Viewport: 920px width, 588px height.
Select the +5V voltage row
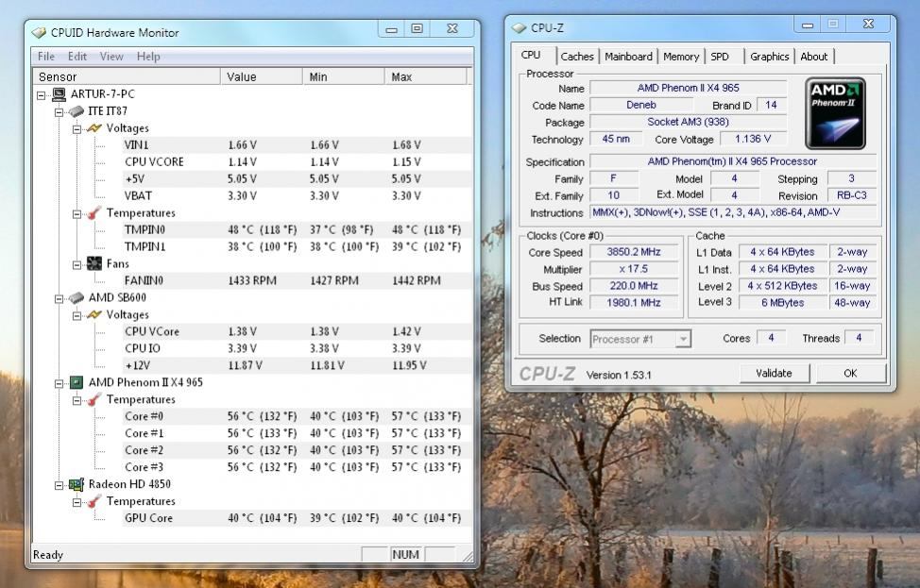click(x=297, y=178)
